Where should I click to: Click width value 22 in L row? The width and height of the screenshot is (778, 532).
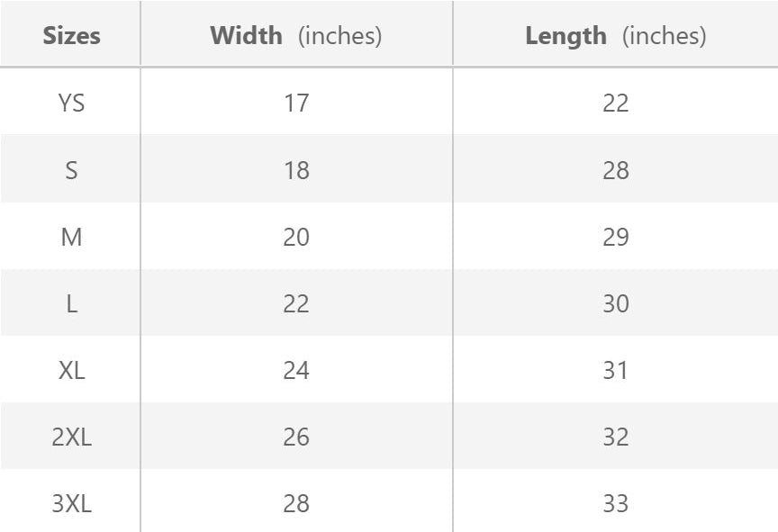click(x=296, y=303)
